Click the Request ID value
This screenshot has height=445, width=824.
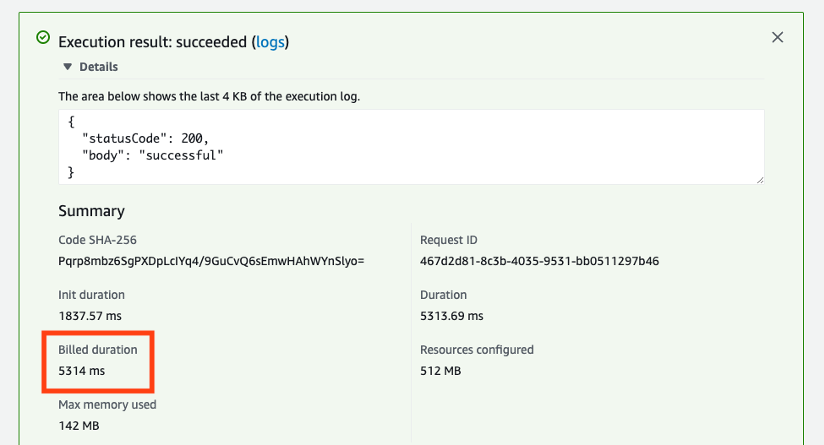[x=539, y=261]
